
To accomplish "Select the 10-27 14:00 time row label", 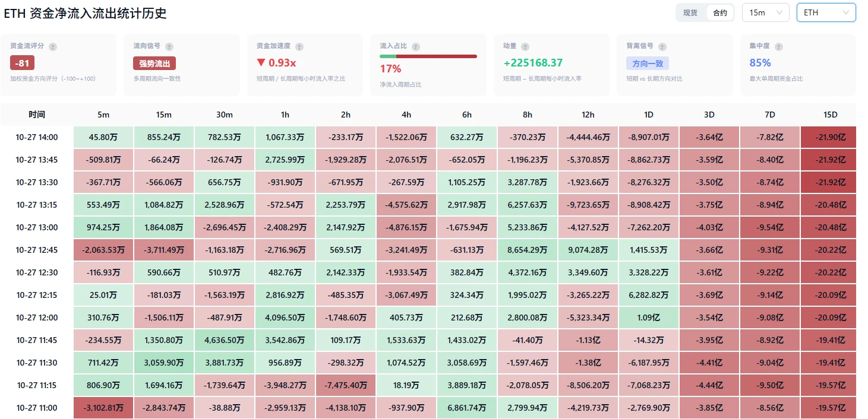I will 37,137.
